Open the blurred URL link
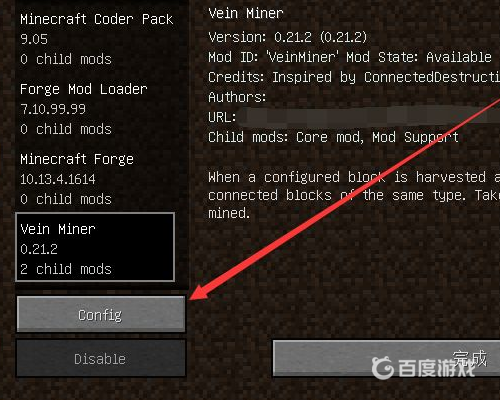Image resolution: width=500 pixels, height=400 pixels. click(x=369, y=117)
